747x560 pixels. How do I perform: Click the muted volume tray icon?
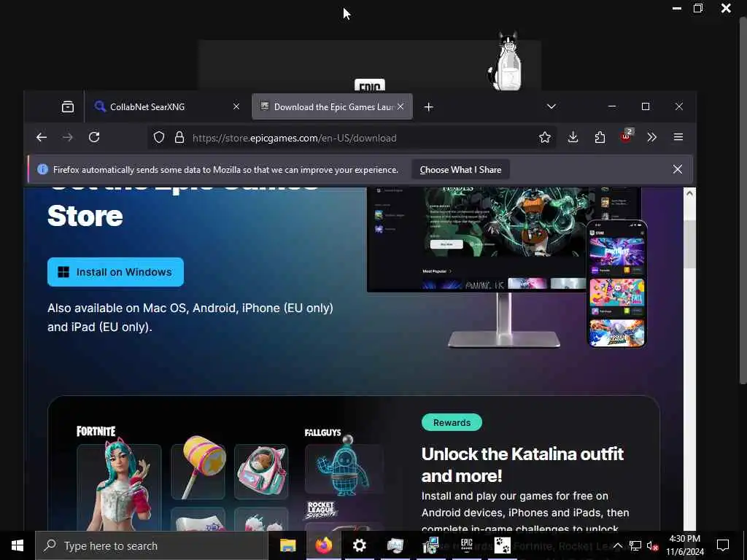pyautogui.click(x=651, y=545)
